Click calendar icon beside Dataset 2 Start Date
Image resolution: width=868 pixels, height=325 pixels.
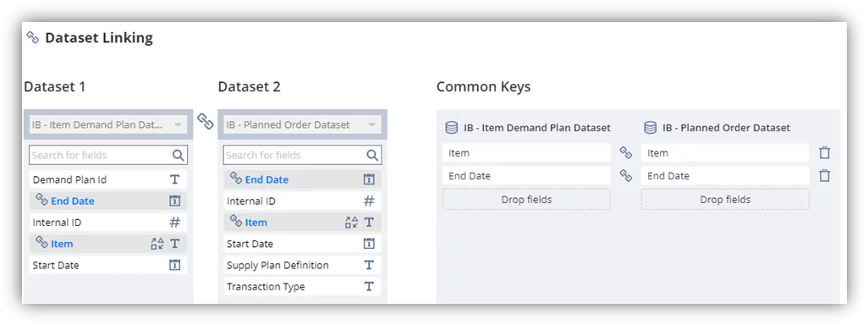click(x=369, y=244)
